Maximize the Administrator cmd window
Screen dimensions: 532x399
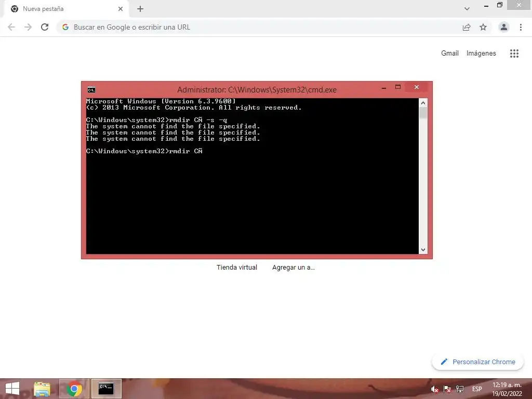pos(398,87)
